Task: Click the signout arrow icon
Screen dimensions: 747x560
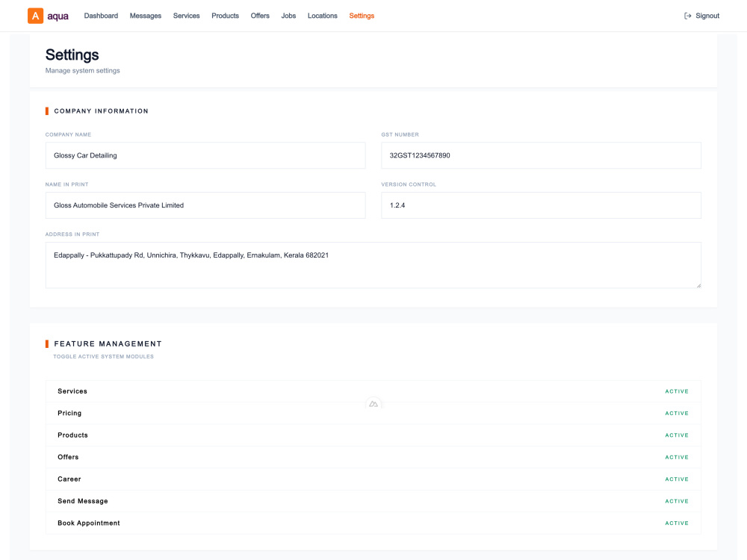Action: pos(687,16)
